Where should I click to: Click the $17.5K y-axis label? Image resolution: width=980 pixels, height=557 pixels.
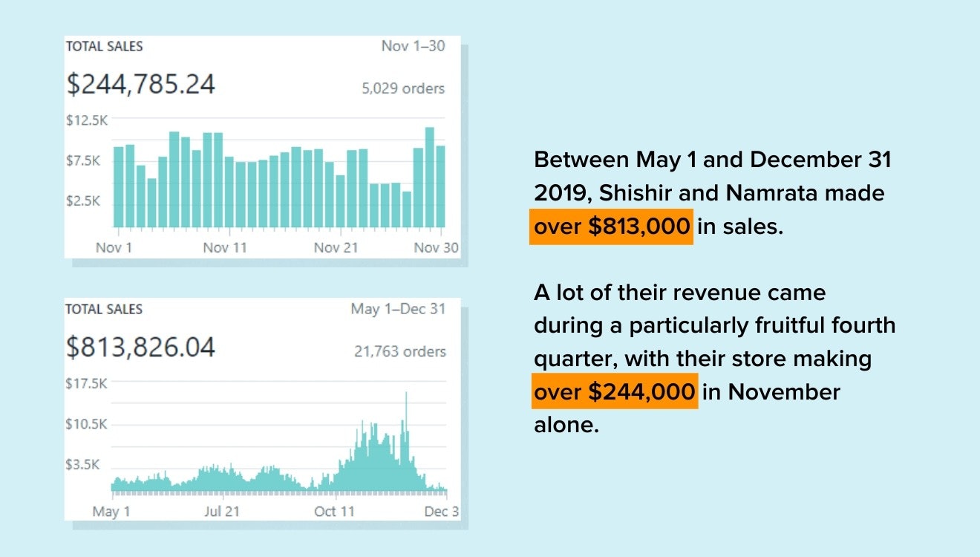(88, 383)
